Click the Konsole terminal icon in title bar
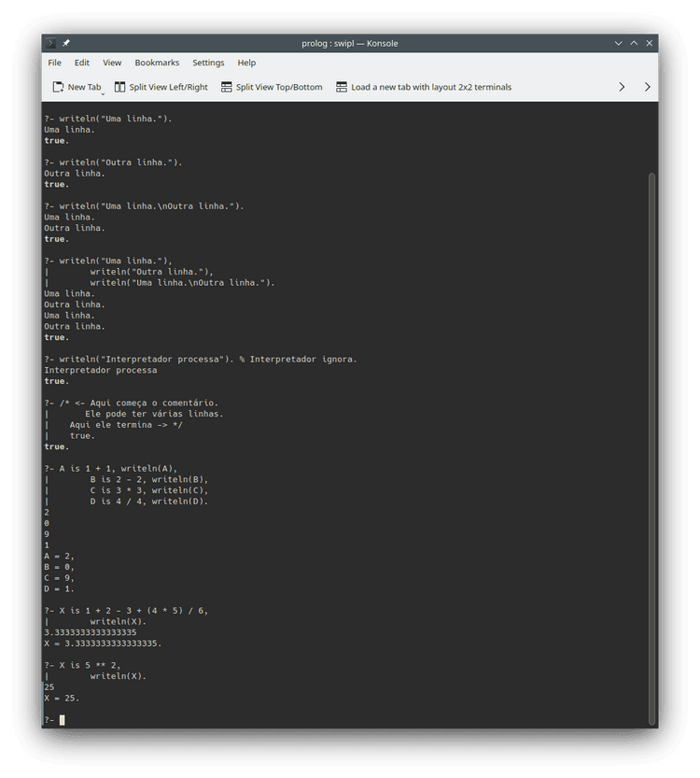700x778 pixels. coord(50,43)
